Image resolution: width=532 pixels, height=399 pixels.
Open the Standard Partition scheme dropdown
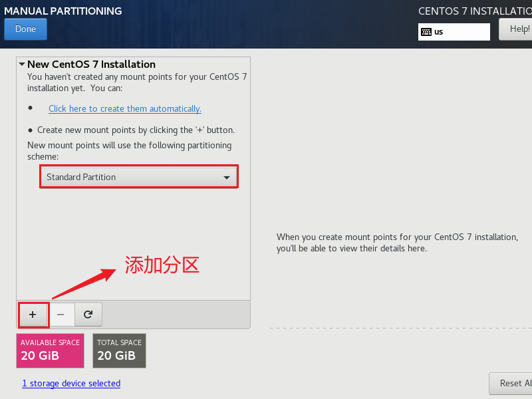click(x=139, y=177)
